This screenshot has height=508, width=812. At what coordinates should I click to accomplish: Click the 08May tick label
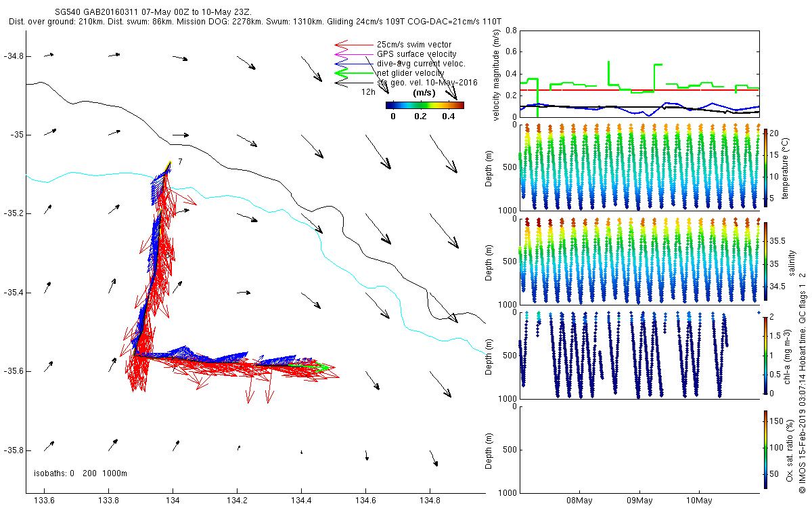tap(580, 501)
